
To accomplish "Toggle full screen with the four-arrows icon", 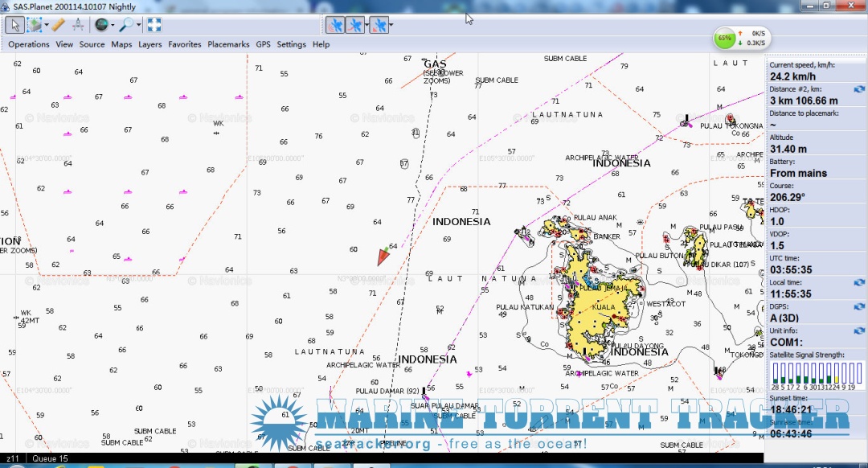I will (x=154, y=25).
